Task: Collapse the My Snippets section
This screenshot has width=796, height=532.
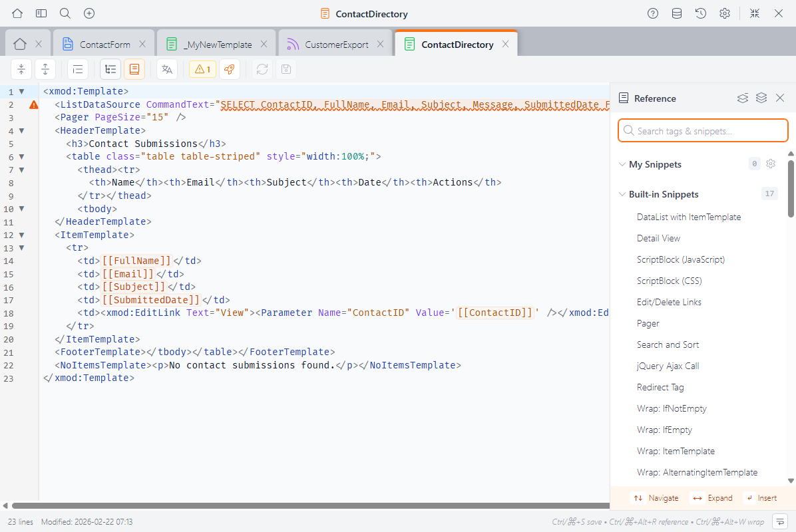Action: click(x=622, y=164)
